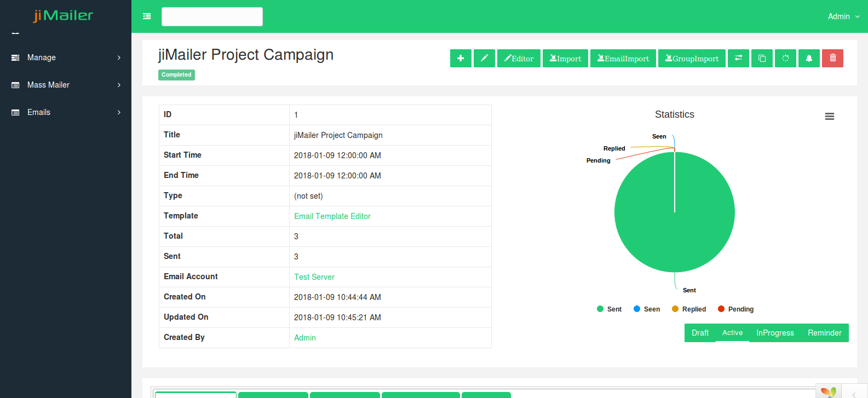Set campaign status to InProgress
The width and height of the screenshot is (868, 398).
click(775, 333)
